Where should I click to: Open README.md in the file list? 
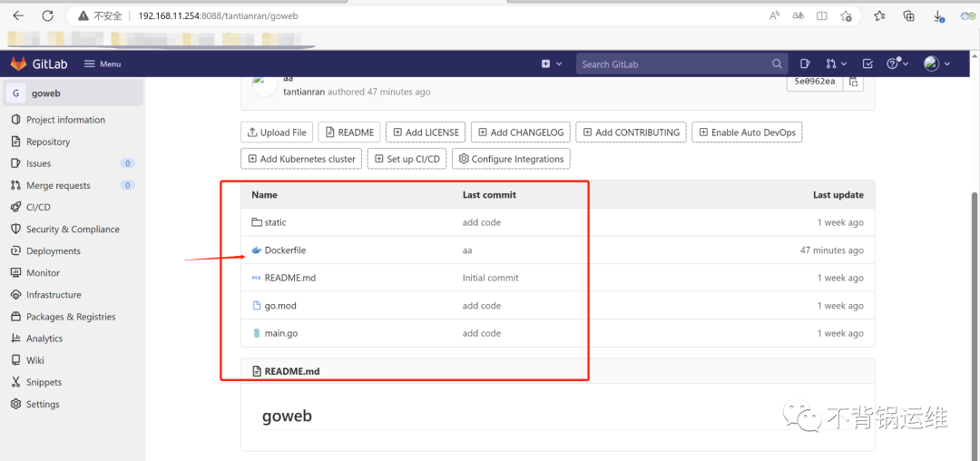coord(290,278)
